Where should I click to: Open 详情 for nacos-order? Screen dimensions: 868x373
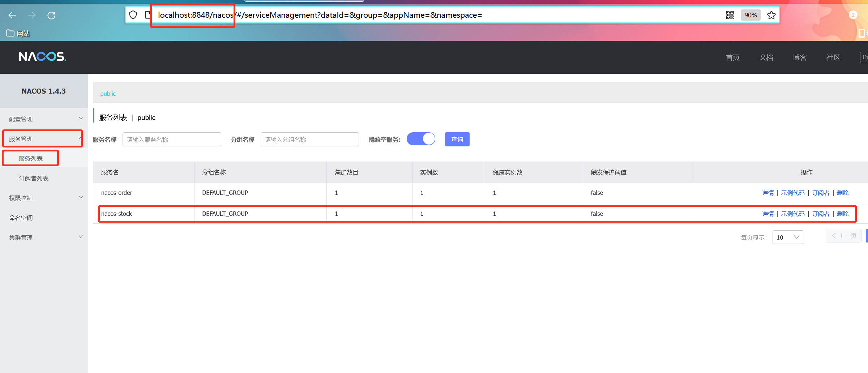[768, 193]
